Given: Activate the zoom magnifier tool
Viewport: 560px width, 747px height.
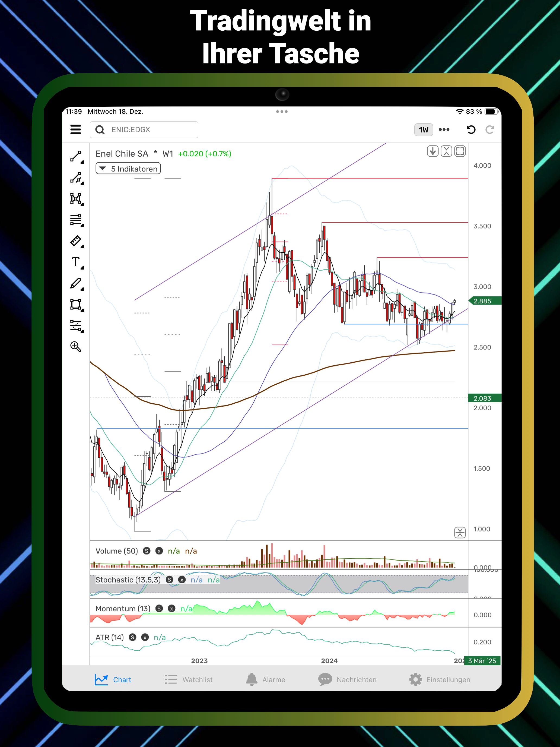Looking at the screenshot, I should click(x=76, y=346).
